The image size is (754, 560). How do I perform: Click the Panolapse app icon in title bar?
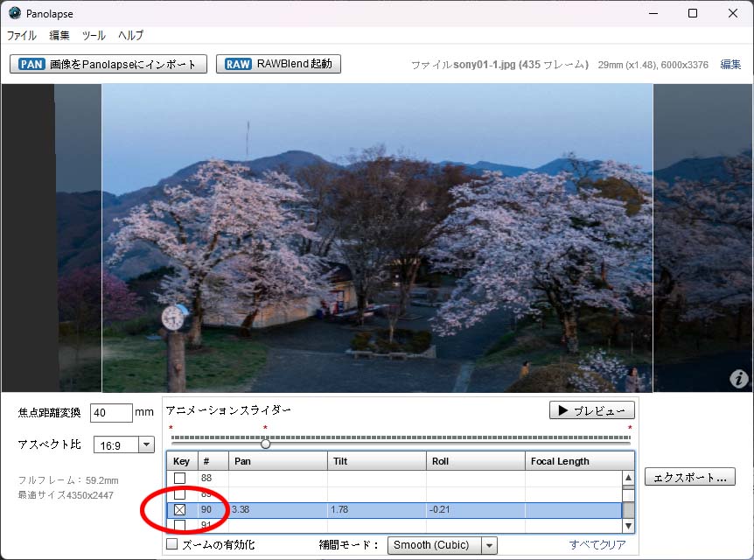click(x=15, y=13)
